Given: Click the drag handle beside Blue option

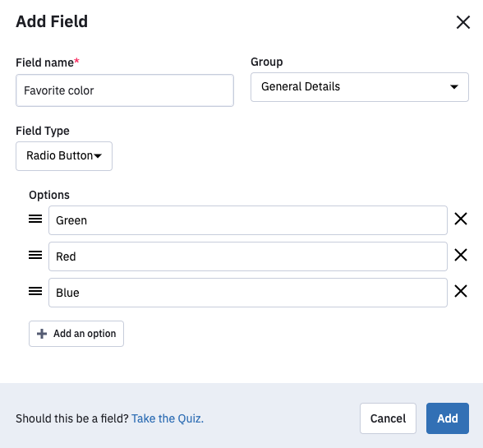Looking at the screenshot, I should [x=35, y=291].
